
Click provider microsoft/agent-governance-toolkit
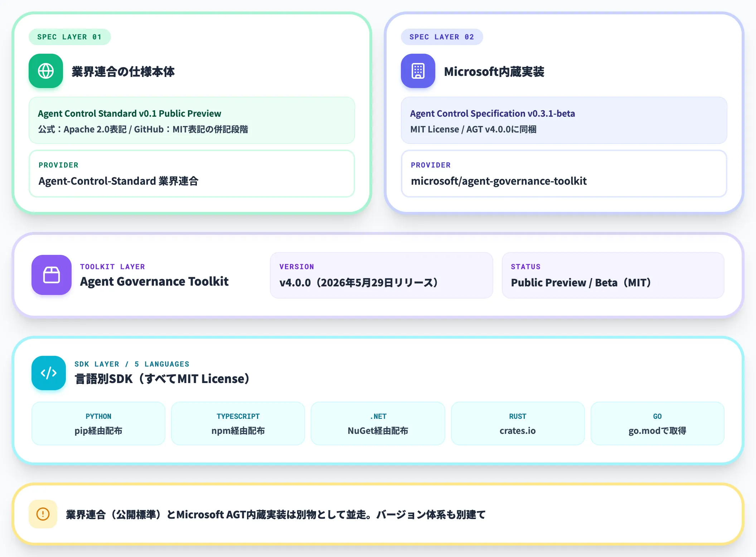point(499,181)
